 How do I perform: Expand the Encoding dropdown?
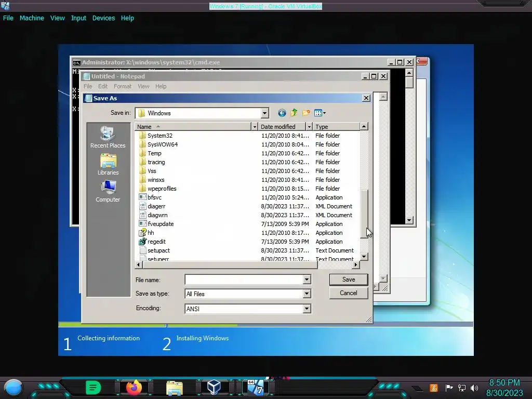pyautogui.click(x=307, y=309)
